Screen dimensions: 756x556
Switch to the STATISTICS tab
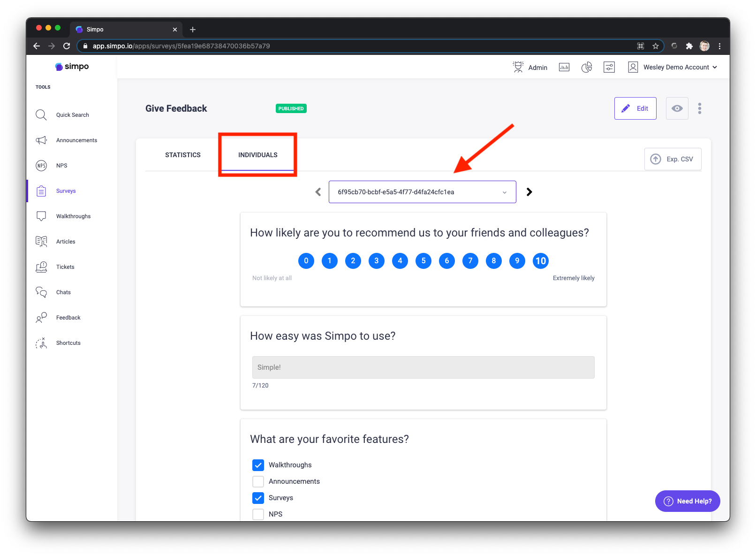[183, 155]
